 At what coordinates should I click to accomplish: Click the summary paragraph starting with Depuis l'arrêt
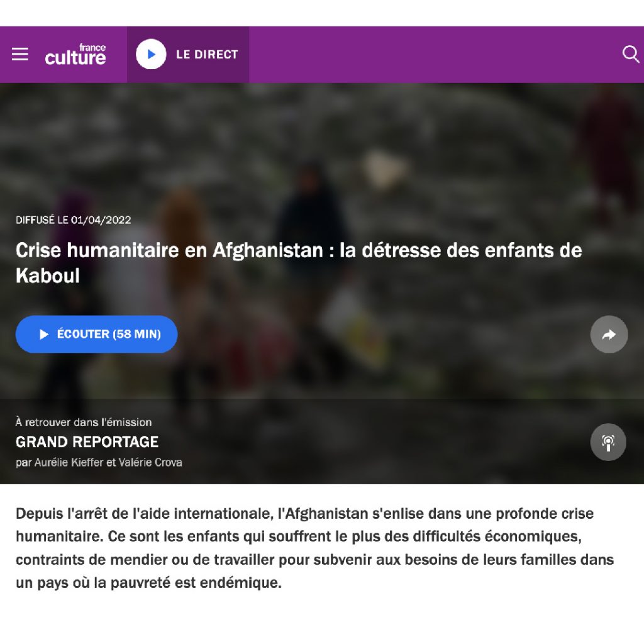point(314,548)
